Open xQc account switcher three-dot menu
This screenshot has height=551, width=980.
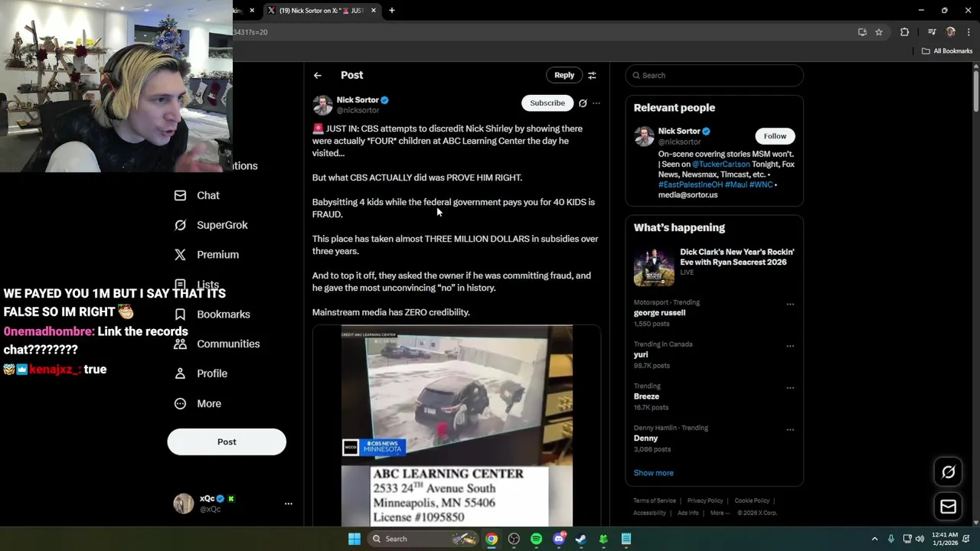pos(289,504)
